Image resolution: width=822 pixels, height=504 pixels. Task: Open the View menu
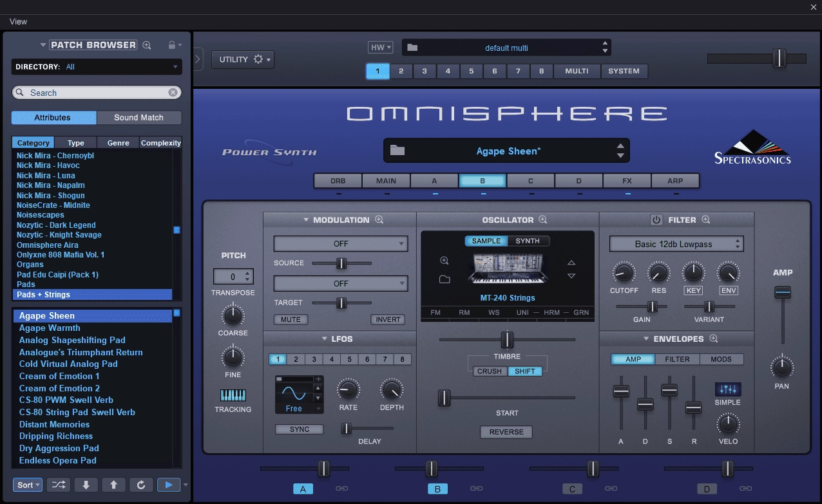(18, 21)
